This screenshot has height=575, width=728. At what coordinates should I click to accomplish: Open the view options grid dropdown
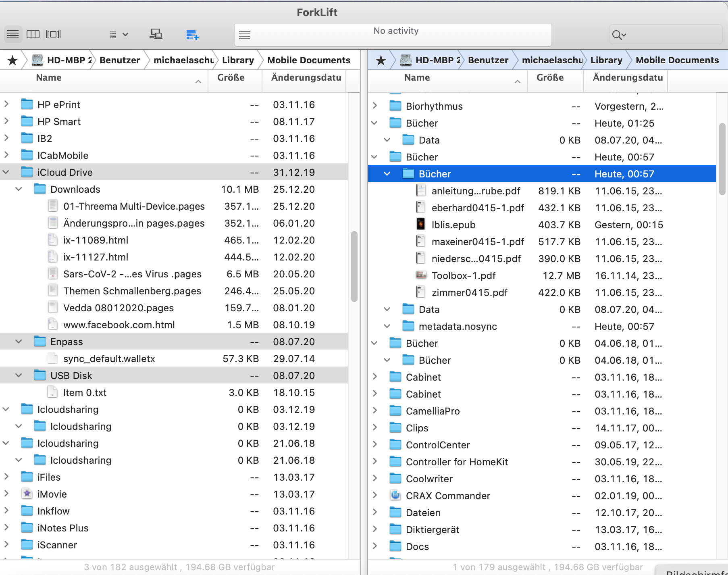119,35
